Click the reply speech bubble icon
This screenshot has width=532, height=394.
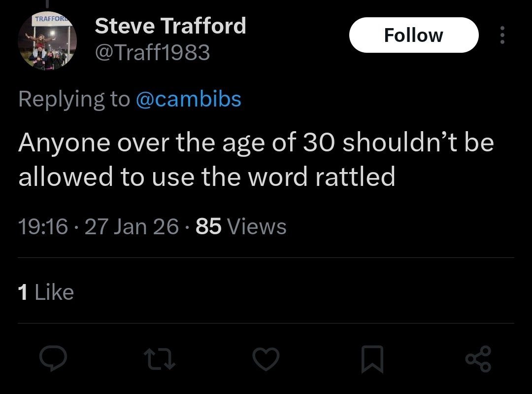pyautogui.click(x=53, y=358)
